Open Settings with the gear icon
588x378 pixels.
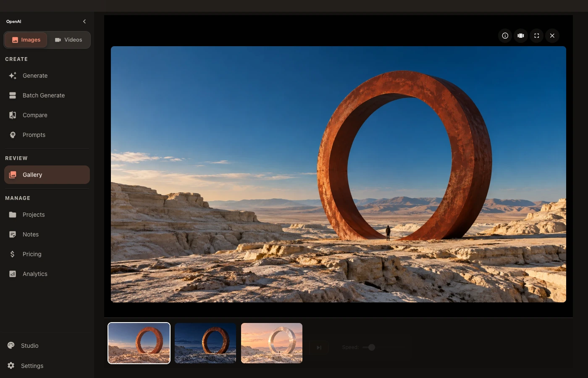pyautogui.click(x=47, y=366)
